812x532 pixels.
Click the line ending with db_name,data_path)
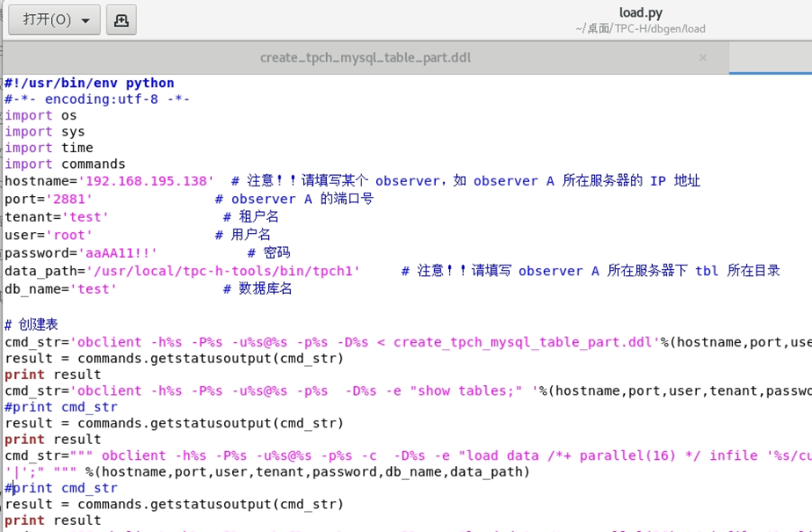point(267,472)
